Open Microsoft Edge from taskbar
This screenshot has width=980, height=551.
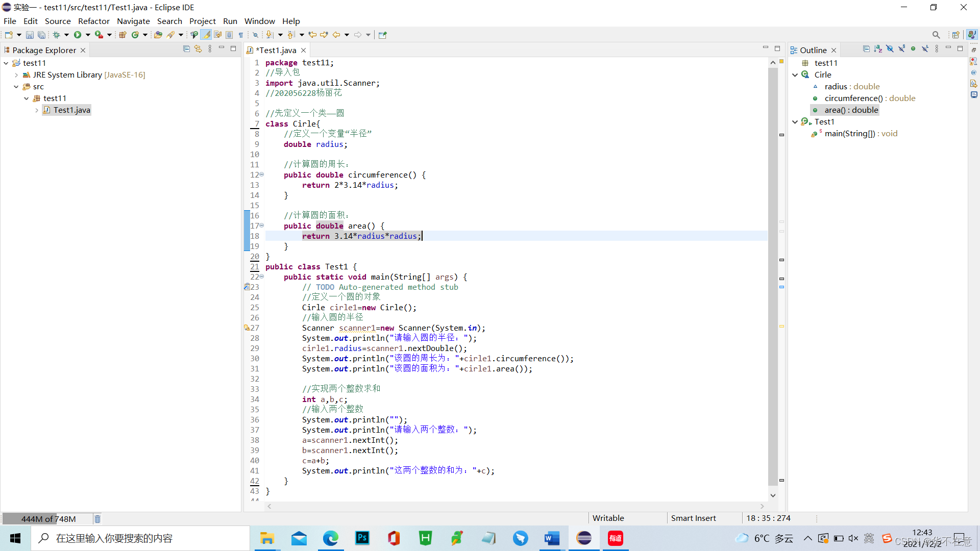[330, 538]
